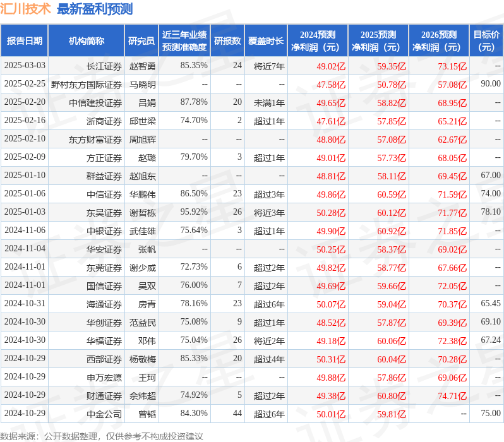This screenshot has width=504, height=442.
Task: Click the 研究员 column header
Action: click(x=141, y=40)
